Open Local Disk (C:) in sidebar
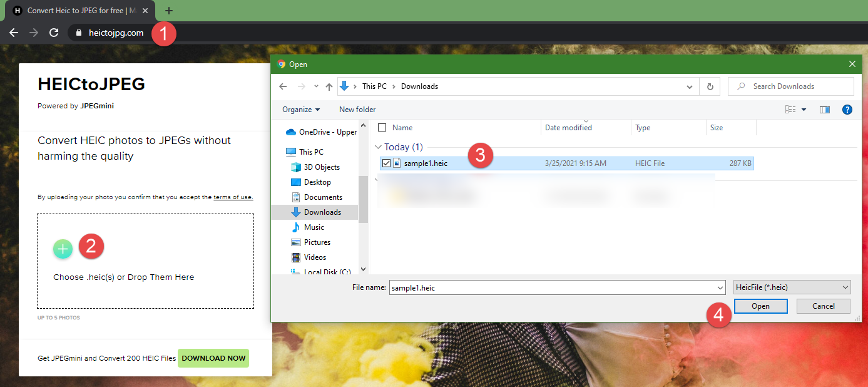The width and height of the screenshot is (868, 387). click(x=321, y=272)
